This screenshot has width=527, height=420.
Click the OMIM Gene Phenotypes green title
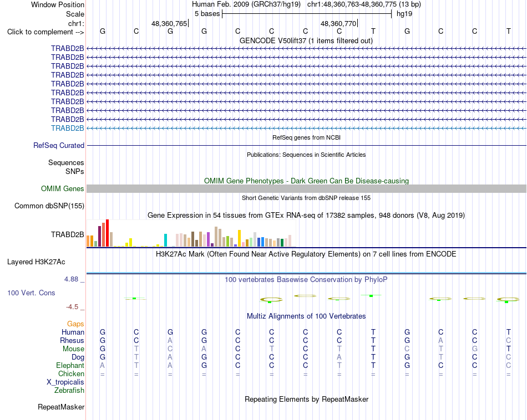coord(307,181)
